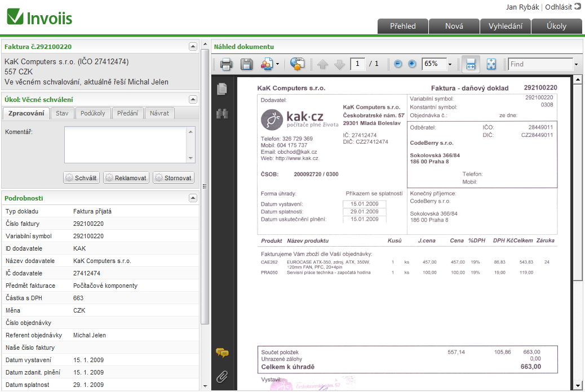Click the Referent objednávky value Michal Jelen
The width and height of the screenshot is (585, 392).
[x=90, y=335]
